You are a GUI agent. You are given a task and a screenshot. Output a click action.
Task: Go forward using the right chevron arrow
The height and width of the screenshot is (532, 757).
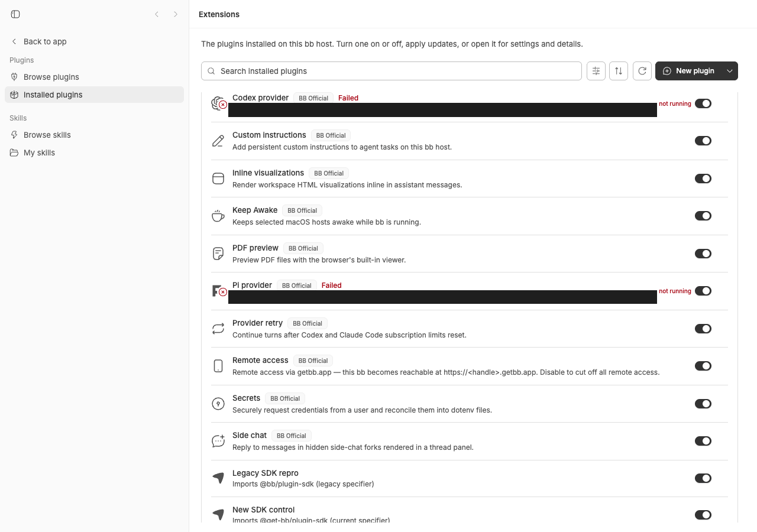click(176, 14)
